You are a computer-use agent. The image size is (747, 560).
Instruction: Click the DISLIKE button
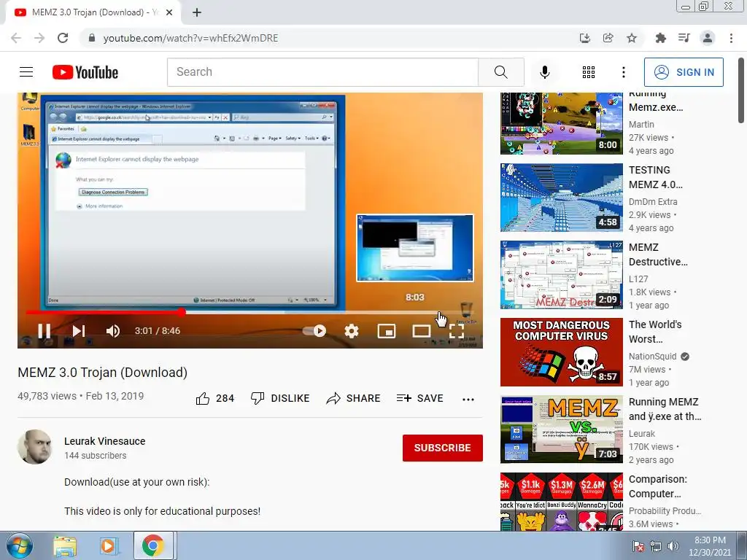(280, 398)
